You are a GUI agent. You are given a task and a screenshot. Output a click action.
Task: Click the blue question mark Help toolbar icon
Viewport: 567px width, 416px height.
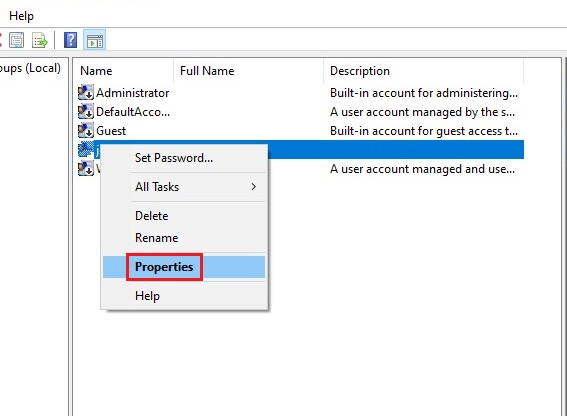coord(71,40)
